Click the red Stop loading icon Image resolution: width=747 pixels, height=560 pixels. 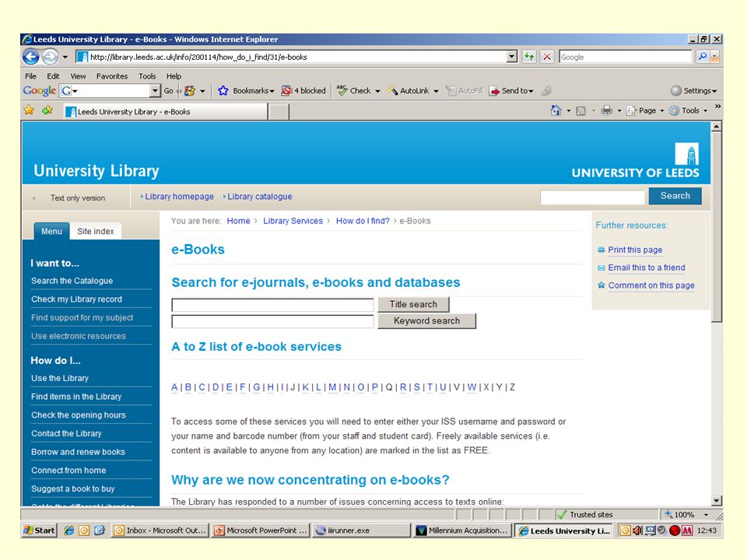pyautogui.click(x=547, y=57)
